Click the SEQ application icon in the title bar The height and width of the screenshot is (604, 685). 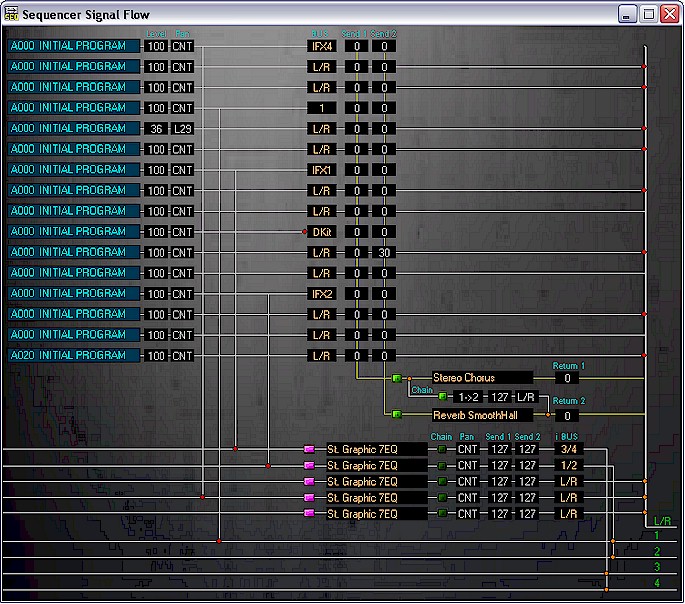click(11, 14)
